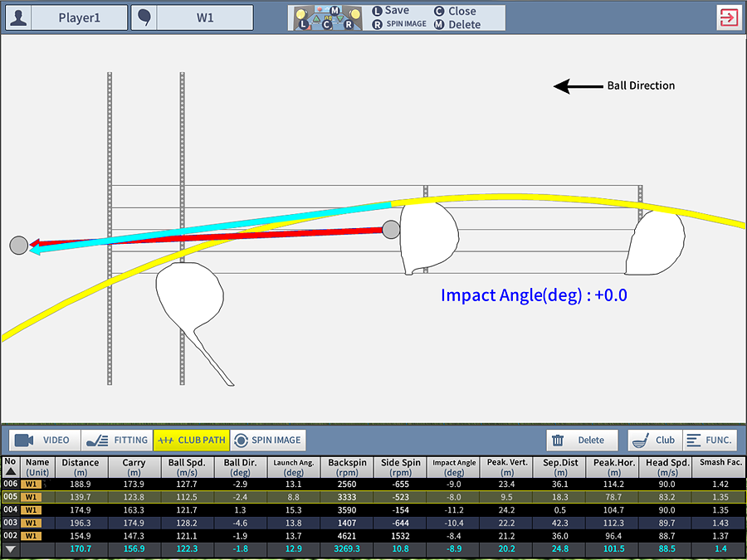
Task: Click the W1 club selector field
Action: click(x=204, y=17)
